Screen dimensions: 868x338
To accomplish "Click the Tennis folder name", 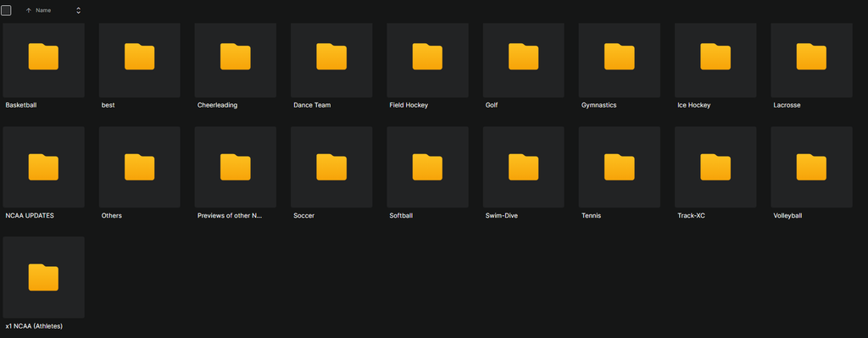I will point(591,216).
